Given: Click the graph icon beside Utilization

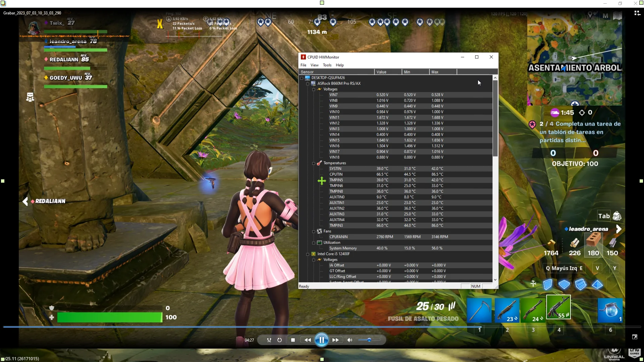Looking at the screenshot, I should (319, 243).
